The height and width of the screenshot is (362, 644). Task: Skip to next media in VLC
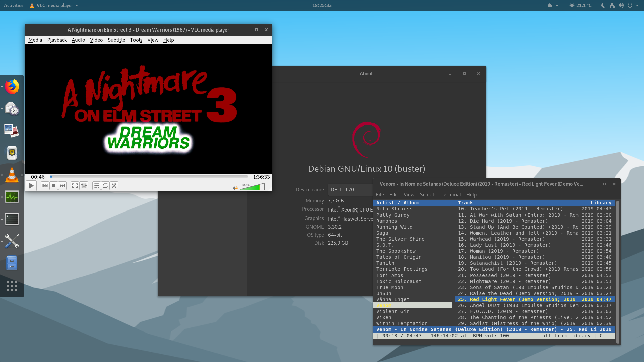tap(62, 186)
